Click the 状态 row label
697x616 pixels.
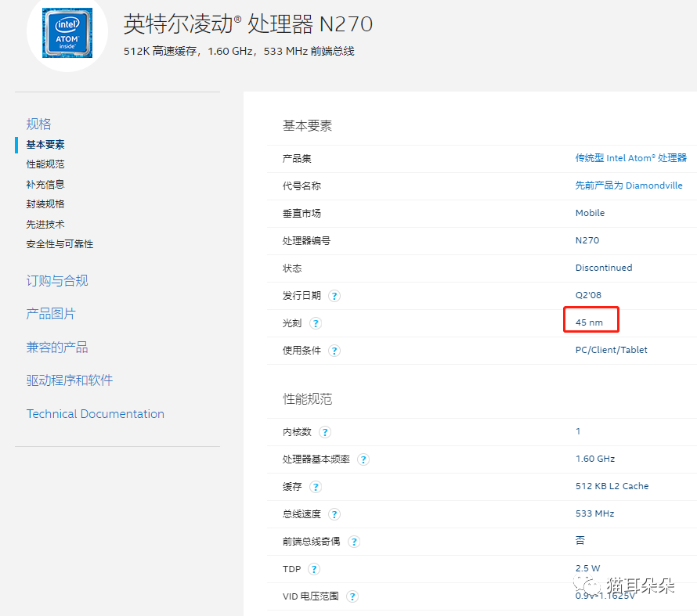[x=292, y=268]
